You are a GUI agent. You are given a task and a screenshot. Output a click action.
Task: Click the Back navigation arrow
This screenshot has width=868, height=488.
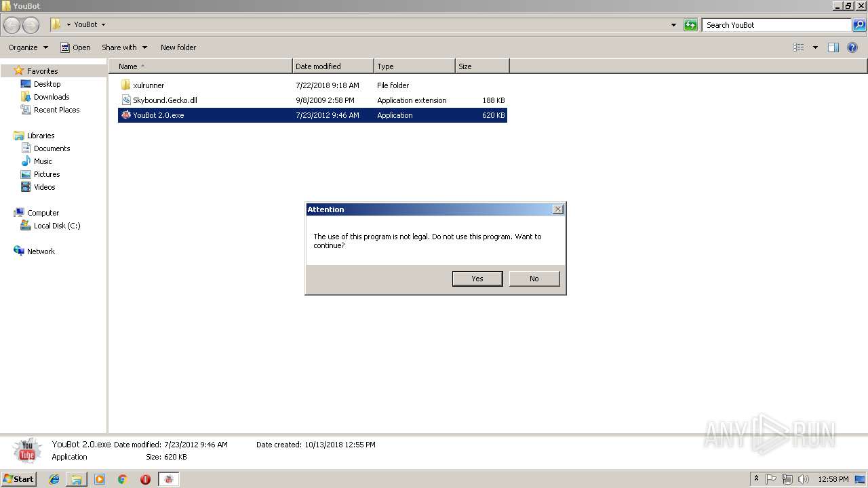[x=12, y=25]
